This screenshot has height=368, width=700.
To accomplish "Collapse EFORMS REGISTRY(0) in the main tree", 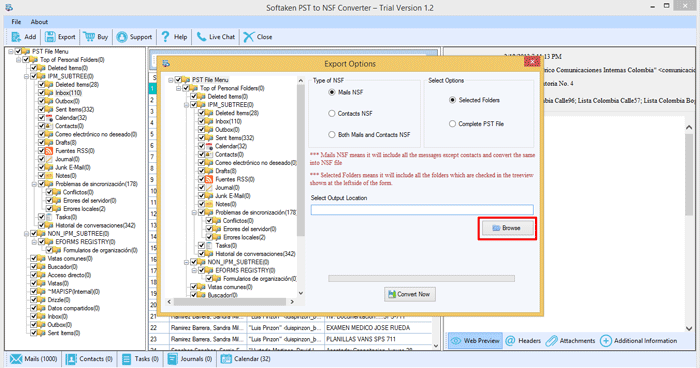I will (34, 242).
